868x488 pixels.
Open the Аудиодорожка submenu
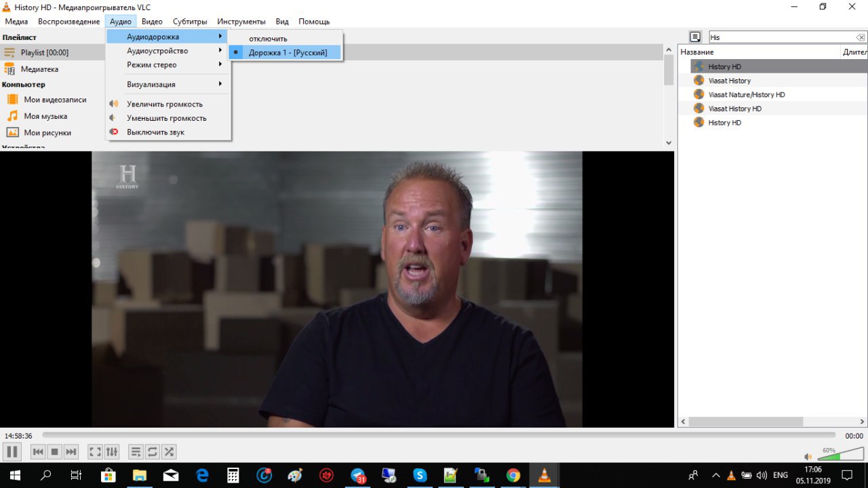[x=167, y=37]
